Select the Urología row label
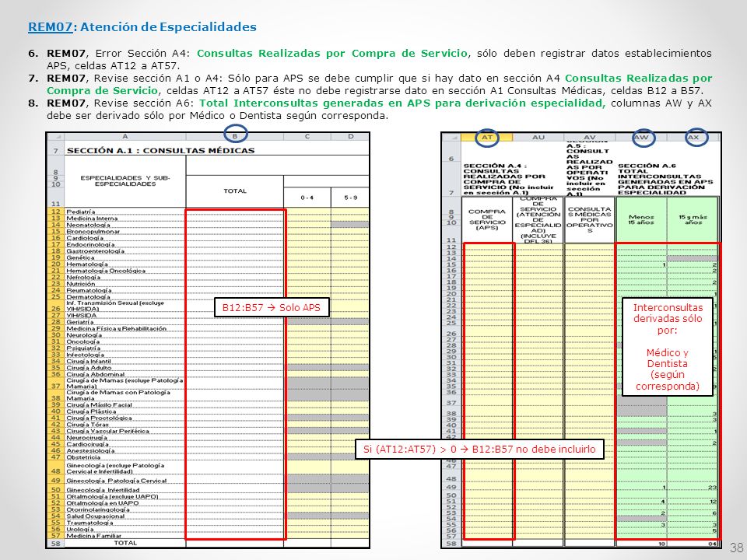This screenshot has width=747, height=560. [x=80, y=529]
